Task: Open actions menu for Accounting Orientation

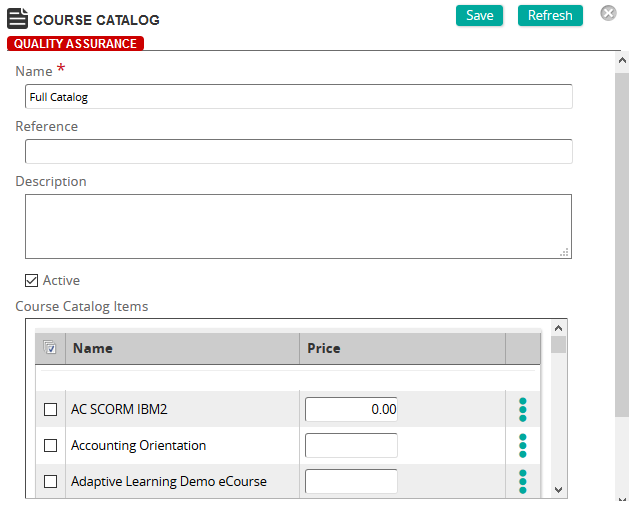Action: [522, 445]
